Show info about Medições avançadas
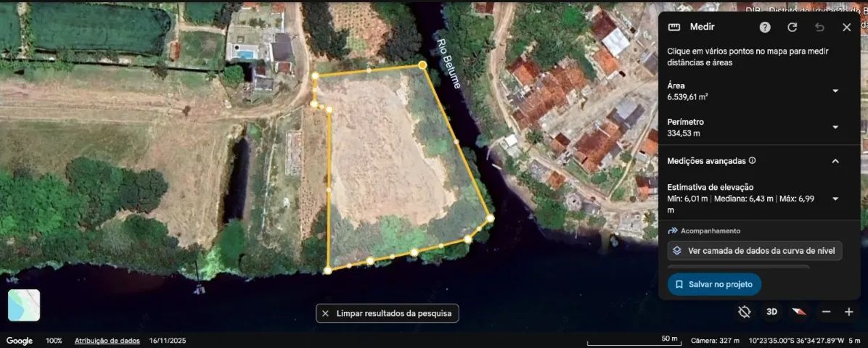The height and width of the screenshot is (348, 868). [x=752, y=161]
